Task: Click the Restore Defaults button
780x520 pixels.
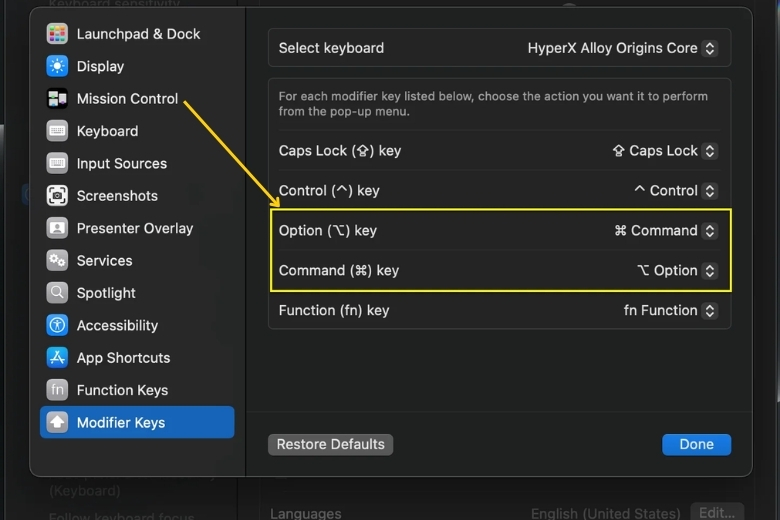Action: (x=330, y=444)
